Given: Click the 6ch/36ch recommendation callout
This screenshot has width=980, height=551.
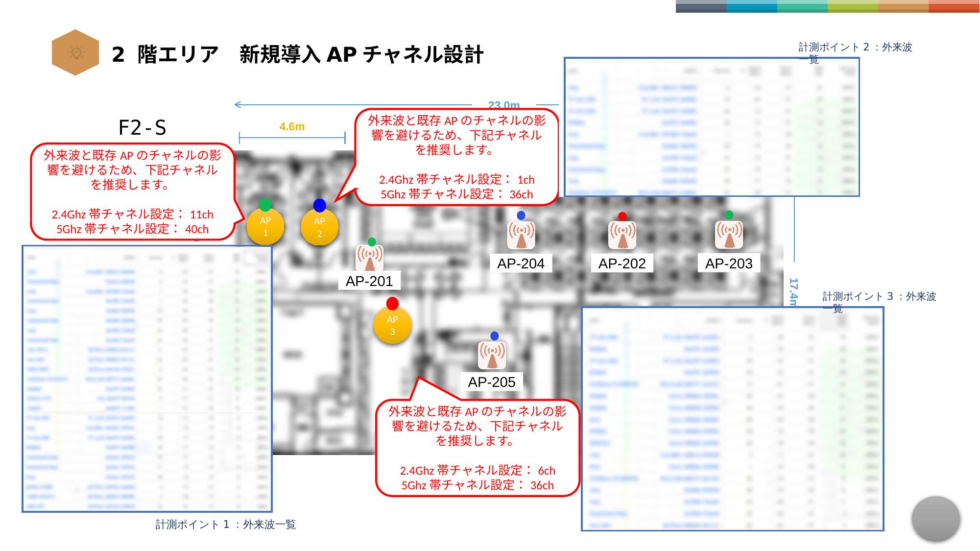Looking at the screenshot, I should 478,447.
